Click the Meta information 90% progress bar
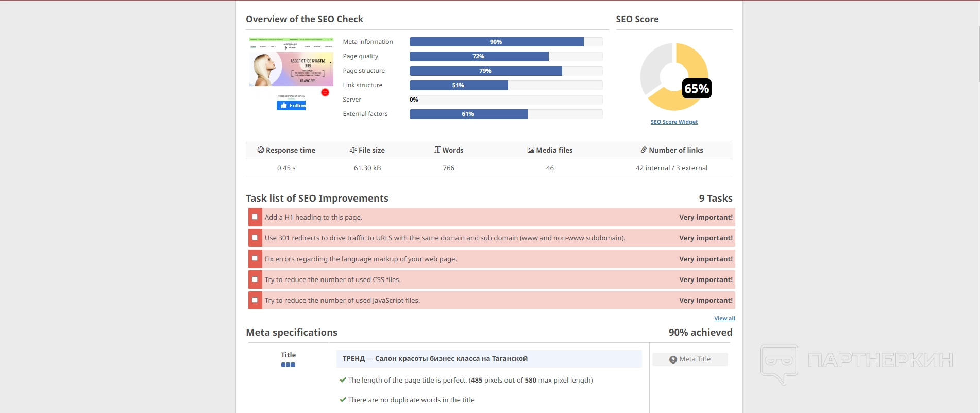The width and height of the screenshot is (980, 413). [x=496, y=42]
